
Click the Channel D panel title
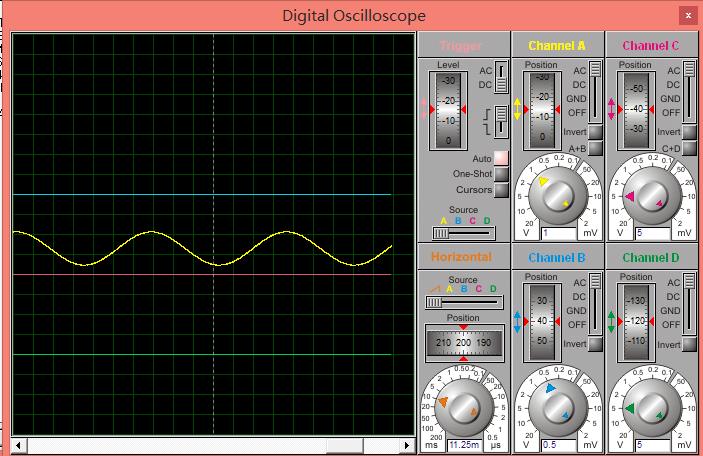[651, 258]
